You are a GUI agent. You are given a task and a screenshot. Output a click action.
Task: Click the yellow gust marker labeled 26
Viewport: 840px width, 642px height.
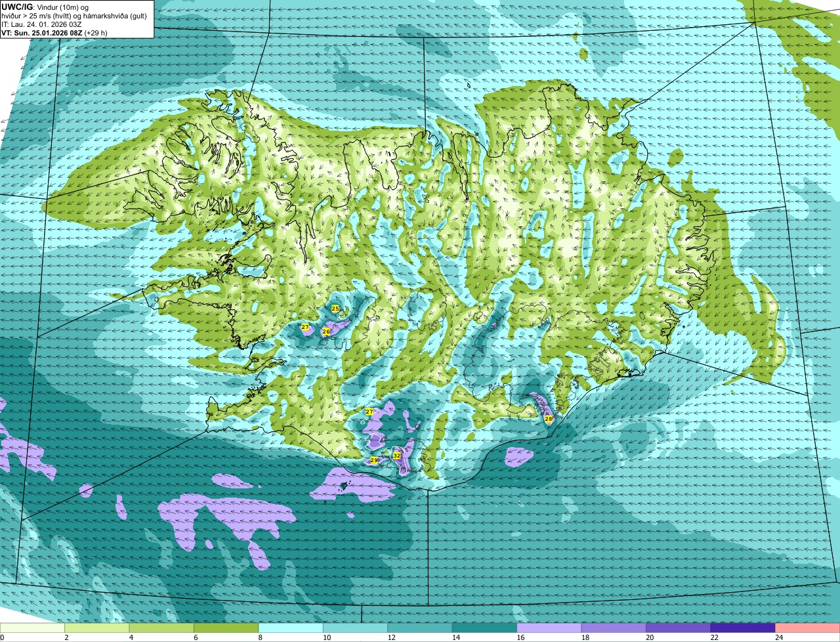click(x=326, y=332)
